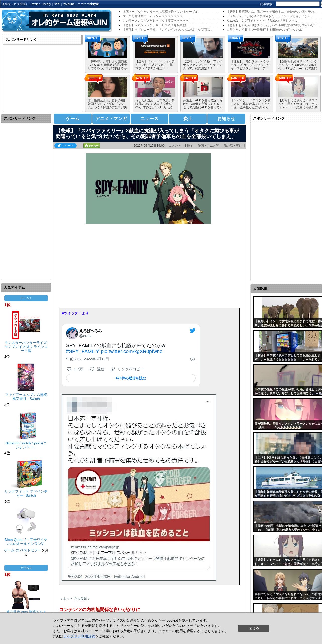Image resolution: width=322 pixels, height=644 pixels.
Task: Click the 367RT badge on the top thumbnail
Action: [92, 38]
